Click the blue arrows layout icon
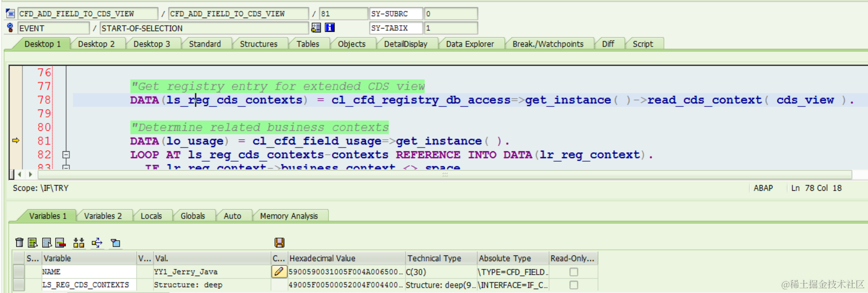The height and width of the screenshot is (293, 868). [97, 242]
